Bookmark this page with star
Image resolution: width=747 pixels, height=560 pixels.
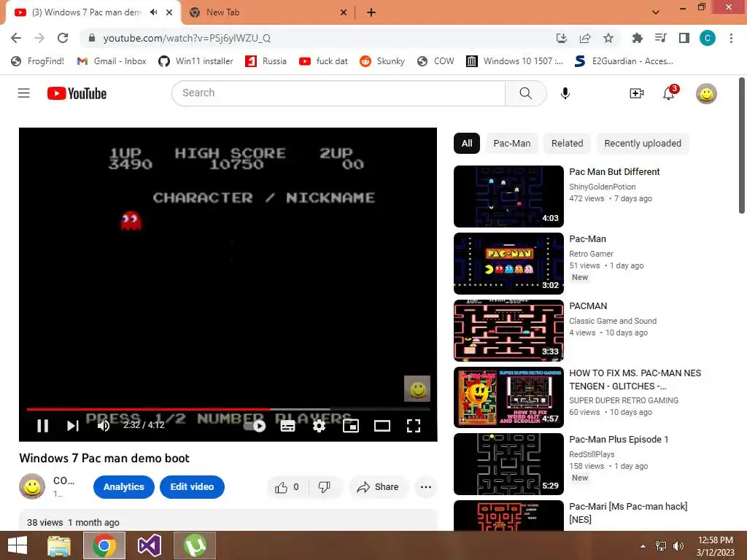tap(608, 38)
